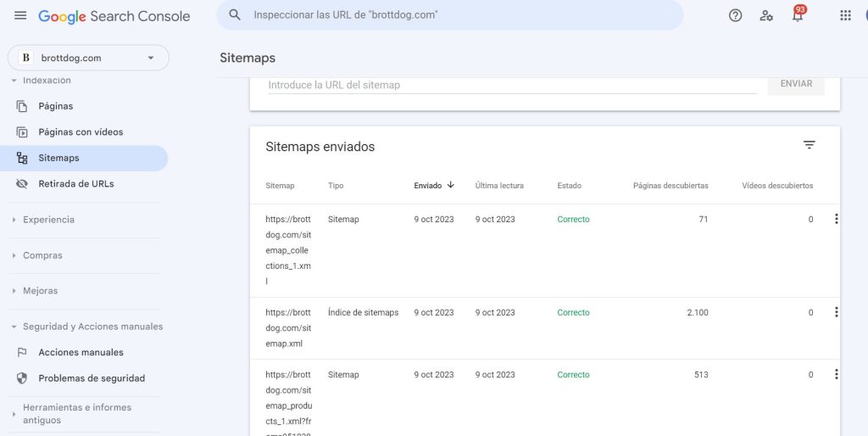Collapse Seguridad y Acciones manuales section

(87, 327)
